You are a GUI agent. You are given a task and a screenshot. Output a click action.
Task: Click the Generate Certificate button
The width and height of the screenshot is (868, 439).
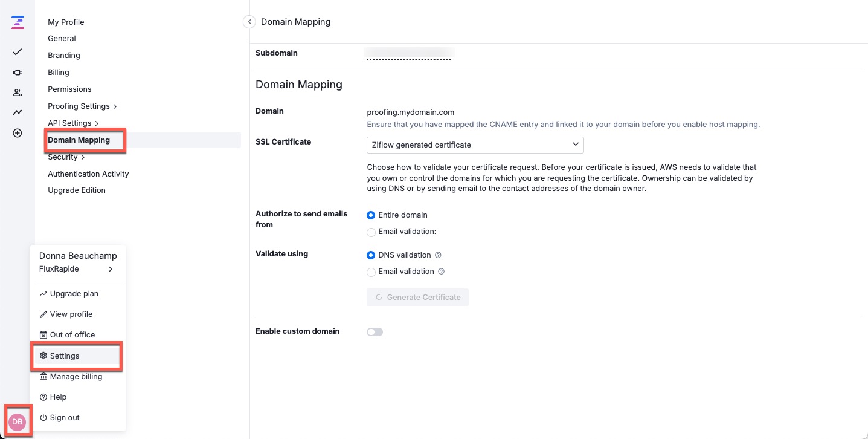click(x=417, y=297)
